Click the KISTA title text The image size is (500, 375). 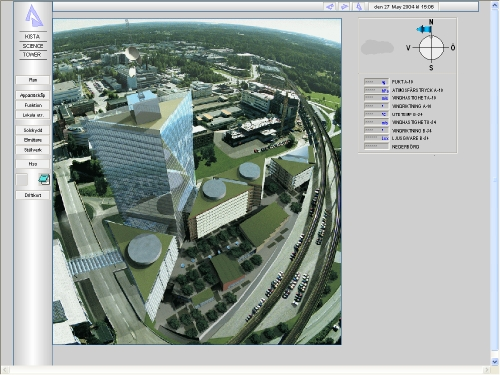[32, 36]
